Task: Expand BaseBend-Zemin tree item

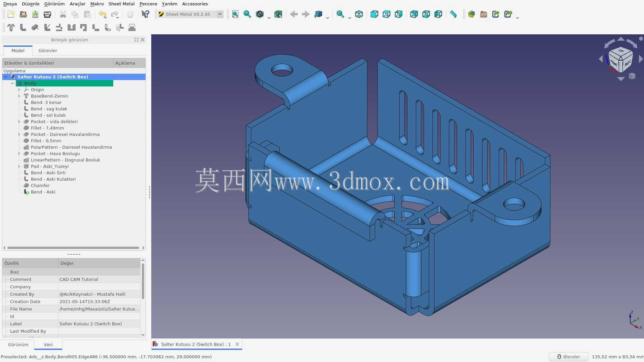Action: [19, 96]
